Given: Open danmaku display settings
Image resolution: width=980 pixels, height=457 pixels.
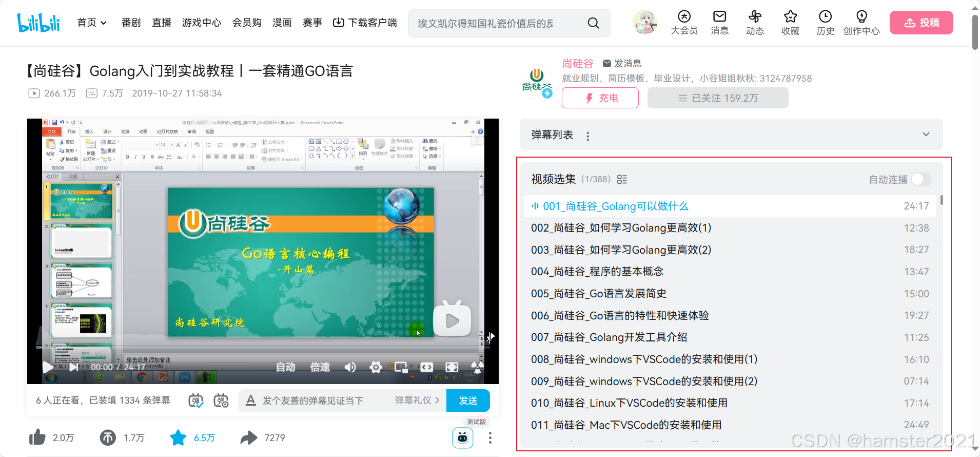Looking at the screenshot, I should [x=221, y=401].
